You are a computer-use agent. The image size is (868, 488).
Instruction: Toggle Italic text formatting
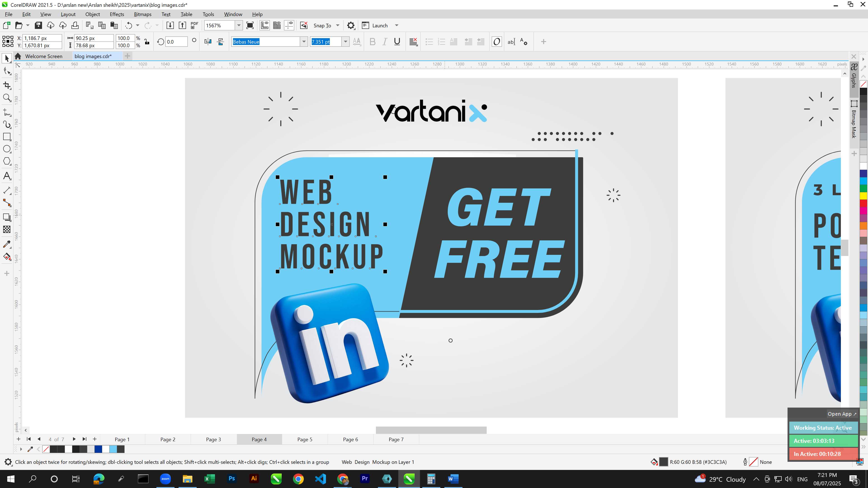[384, 42]
